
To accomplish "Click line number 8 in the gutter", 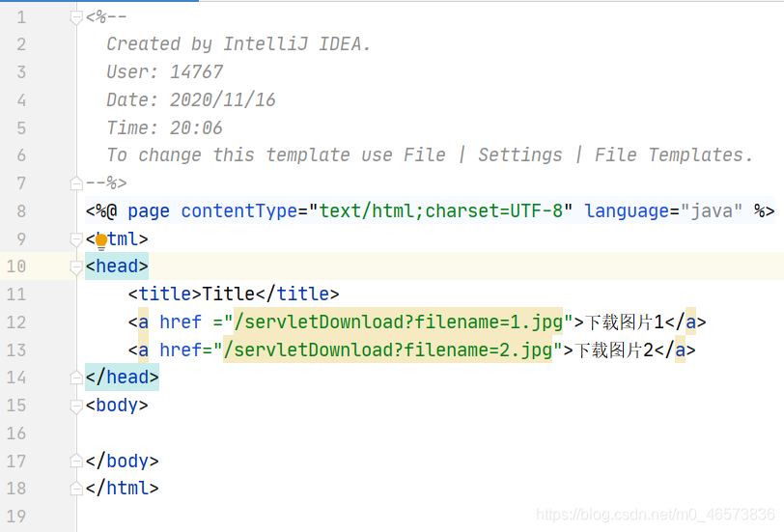I will tap(21, 211).
